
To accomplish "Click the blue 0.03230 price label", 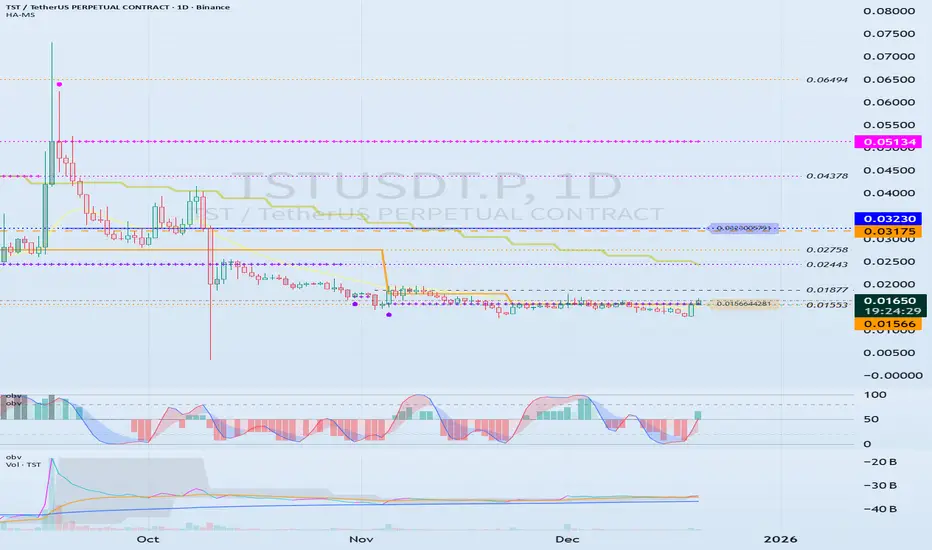I will click(888, 219).
